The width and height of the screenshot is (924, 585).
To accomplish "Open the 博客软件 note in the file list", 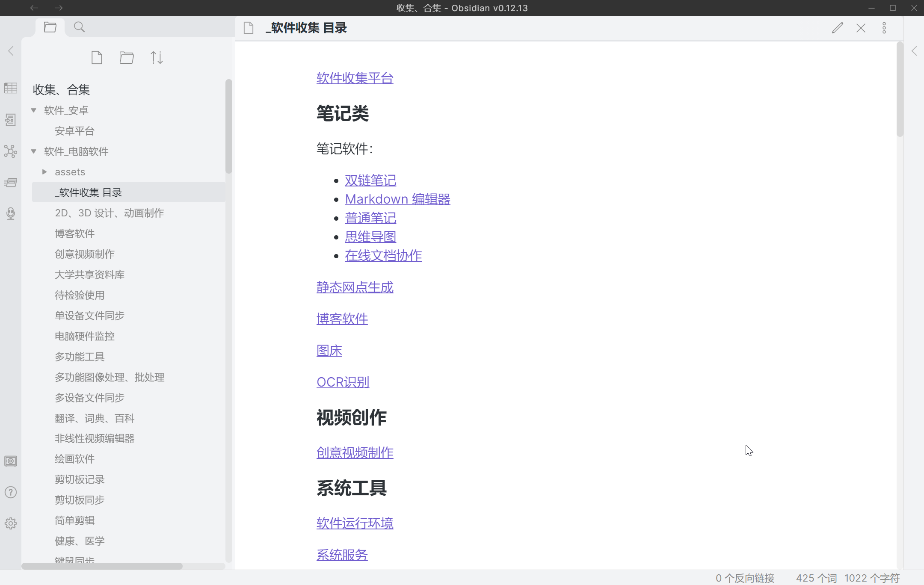I will [x=75, y=233].
